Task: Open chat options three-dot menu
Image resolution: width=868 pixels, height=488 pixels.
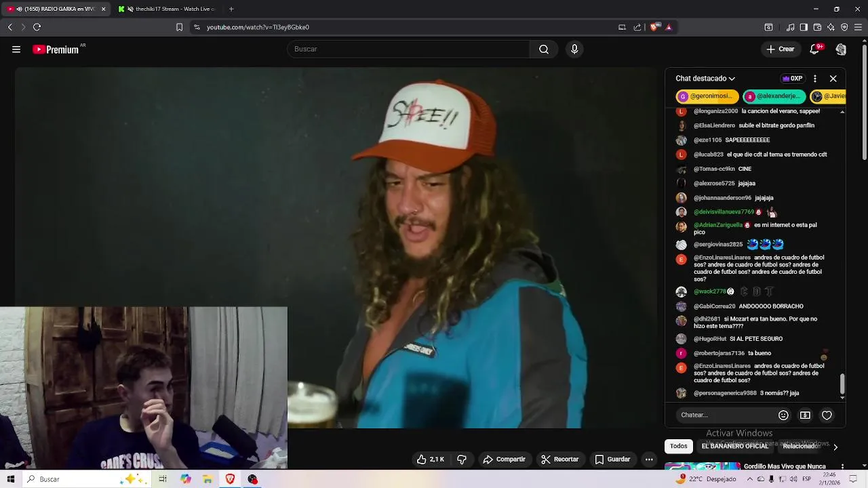Action: coord(815,79)
